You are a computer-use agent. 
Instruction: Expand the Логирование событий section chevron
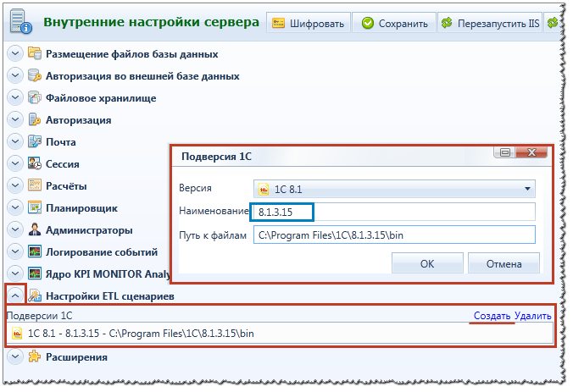click(15, 251)
